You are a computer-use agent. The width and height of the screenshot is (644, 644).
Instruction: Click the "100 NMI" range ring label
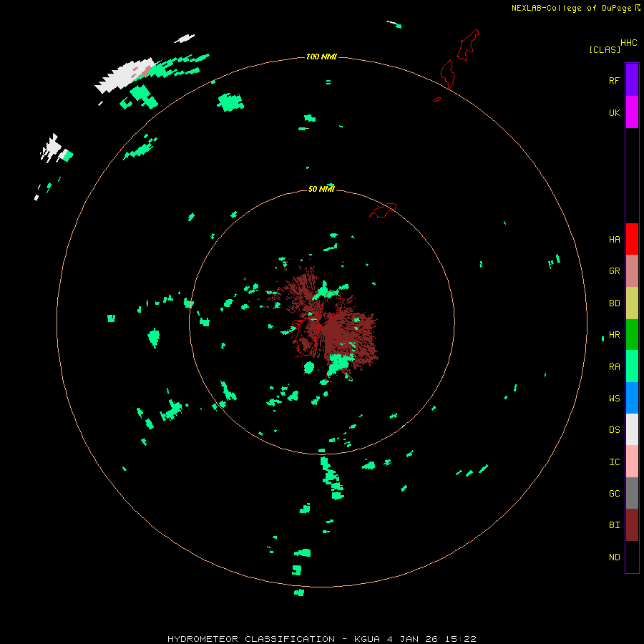[321, 57]
